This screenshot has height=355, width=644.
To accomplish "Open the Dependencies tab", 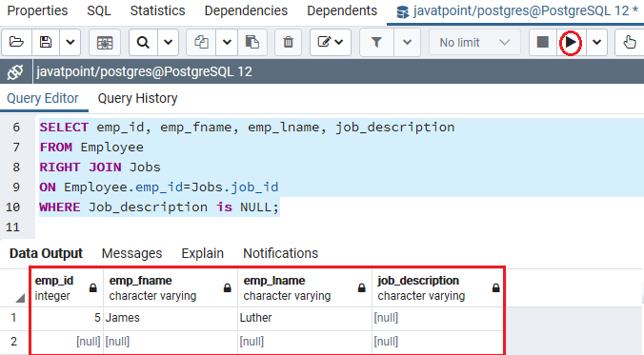I will click(246, 10).
